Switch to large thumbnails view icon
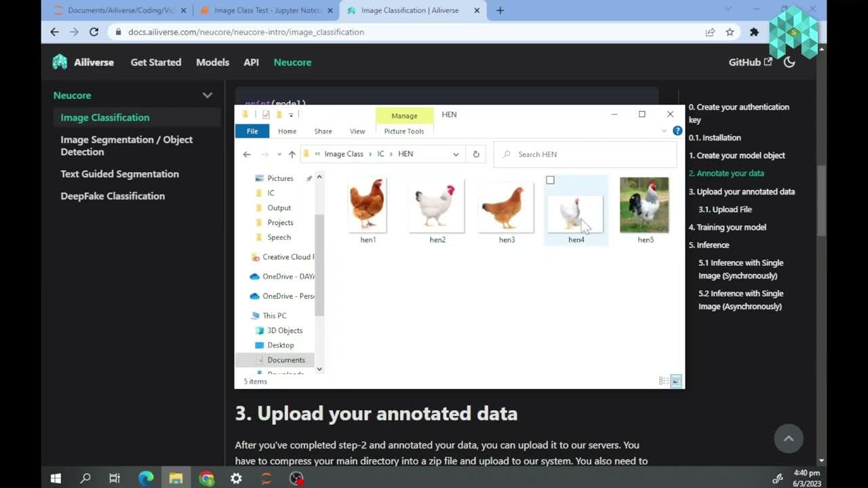Image resolution: width=868 pixels, height=488 pixels. (676, 382)
